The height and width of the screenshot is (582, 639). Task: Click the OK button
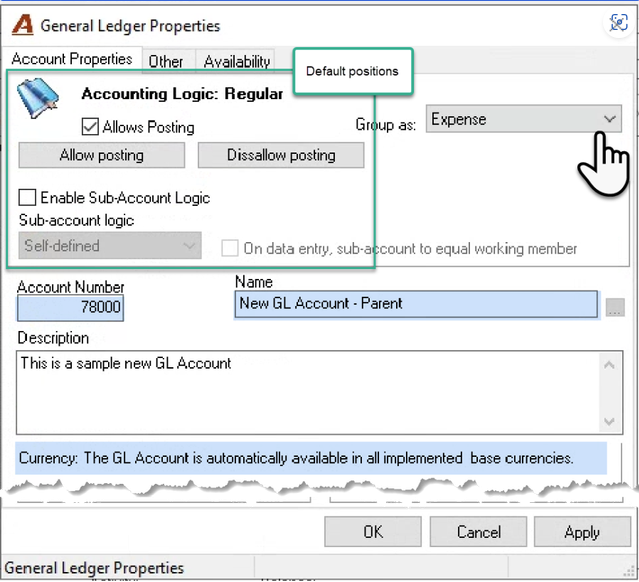click(x=372, y=531)
